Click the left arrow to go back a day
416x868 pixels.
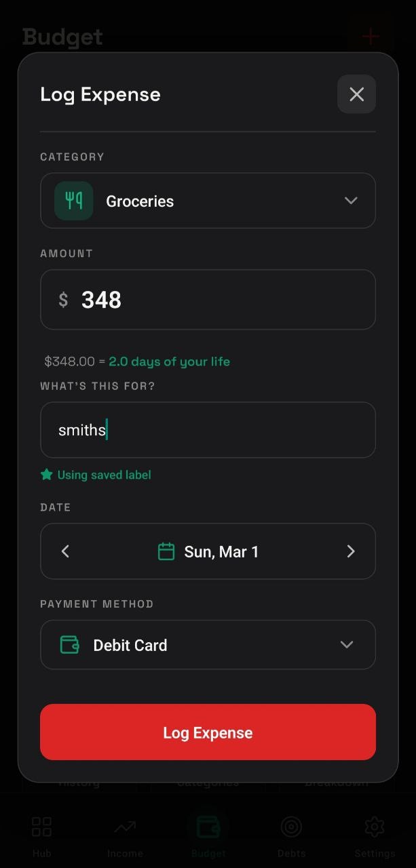[x=65, y=551]
